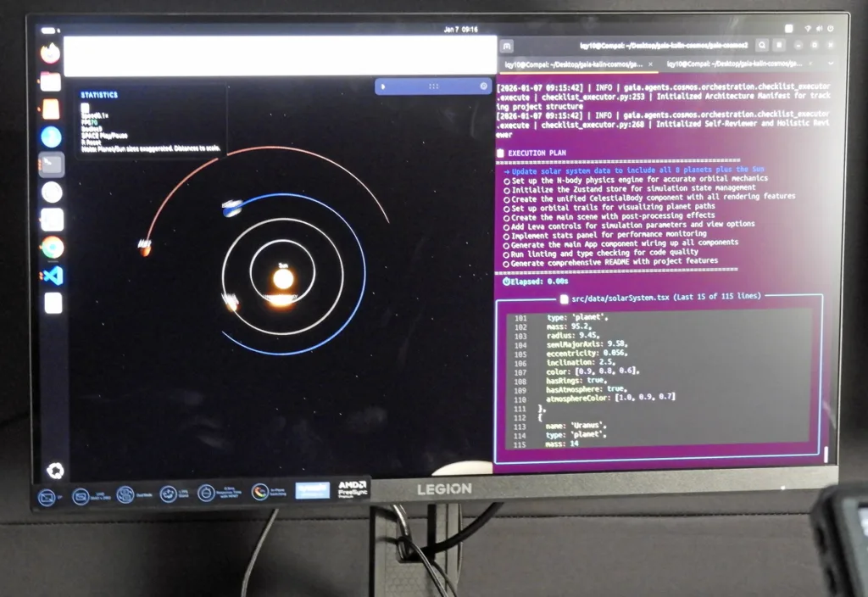
Task: Launch Visual Studio Code from the dock
Action: tap(53, 275)
